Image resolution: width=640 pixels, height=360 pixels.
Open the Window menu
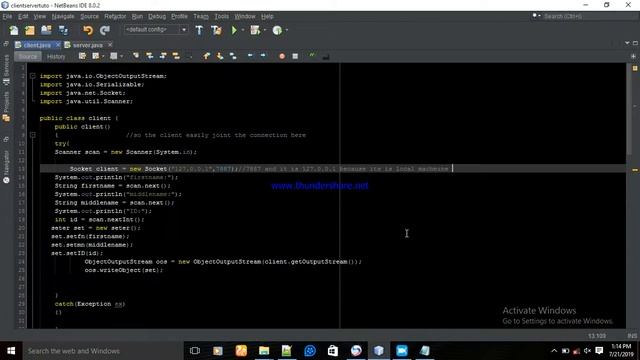click(x=245, y=16)
